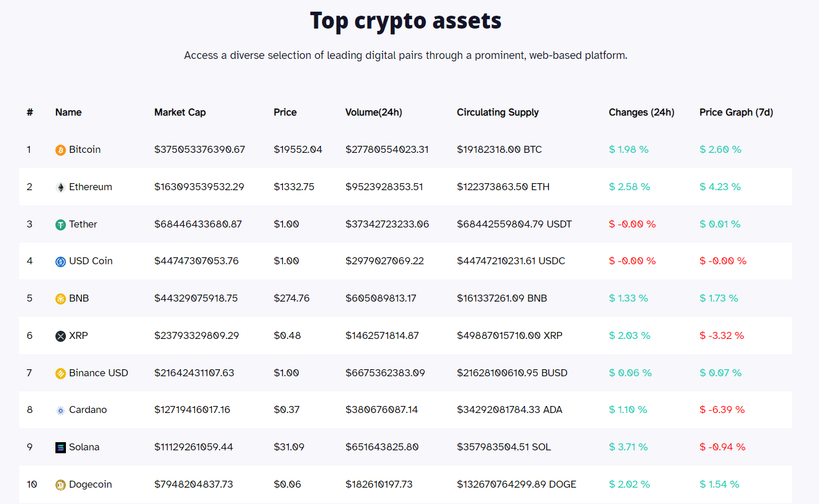
Task: Click XRP market cap $23793329809.29
Action: pyautogui.click(x=197, y=335)
